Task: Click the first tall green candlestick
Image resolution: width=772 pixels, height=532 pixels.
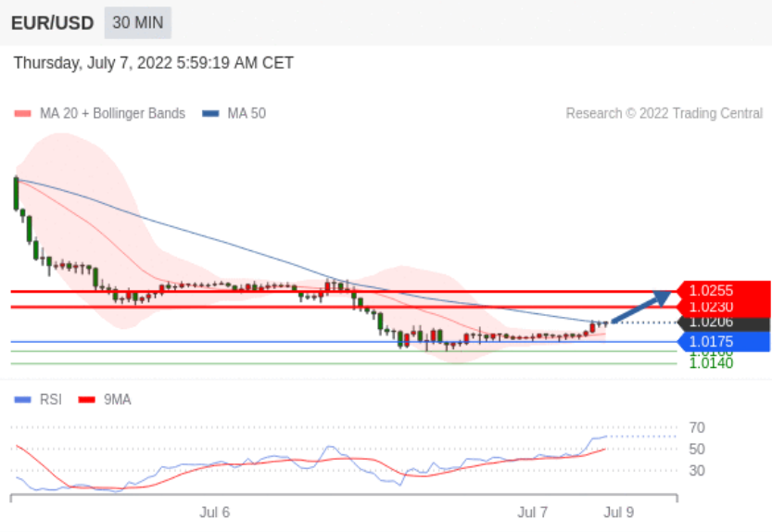Action: point(17,194)
